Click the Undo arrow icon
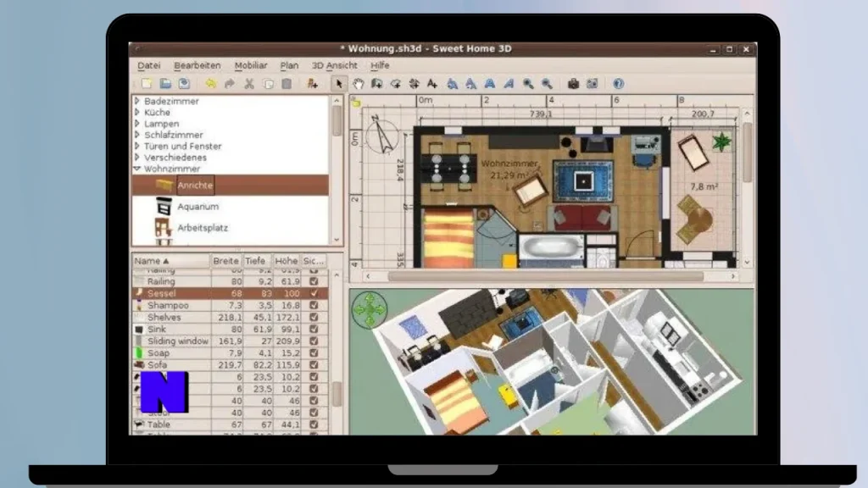This screenshot has width=868, height=488. (211, 84)
